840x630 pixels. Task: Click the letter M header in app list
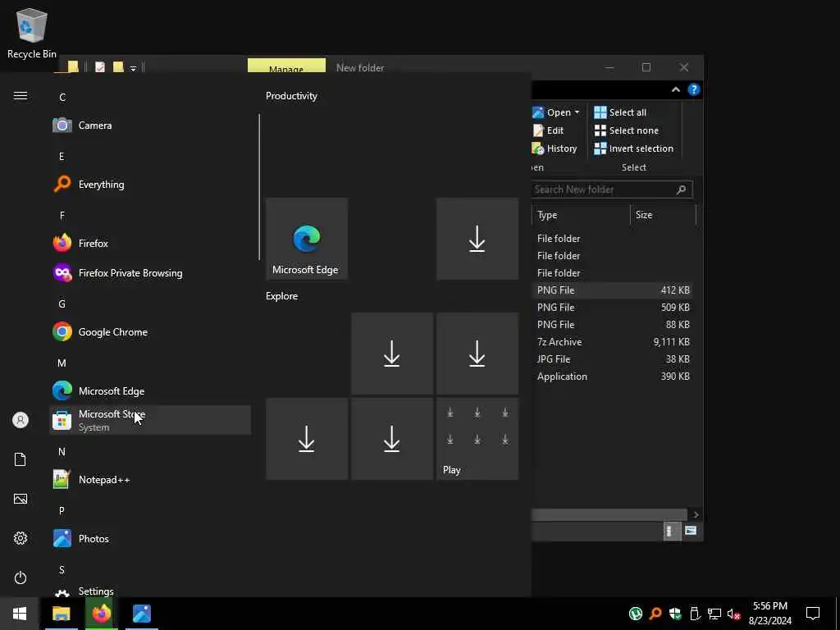[62, 363]
